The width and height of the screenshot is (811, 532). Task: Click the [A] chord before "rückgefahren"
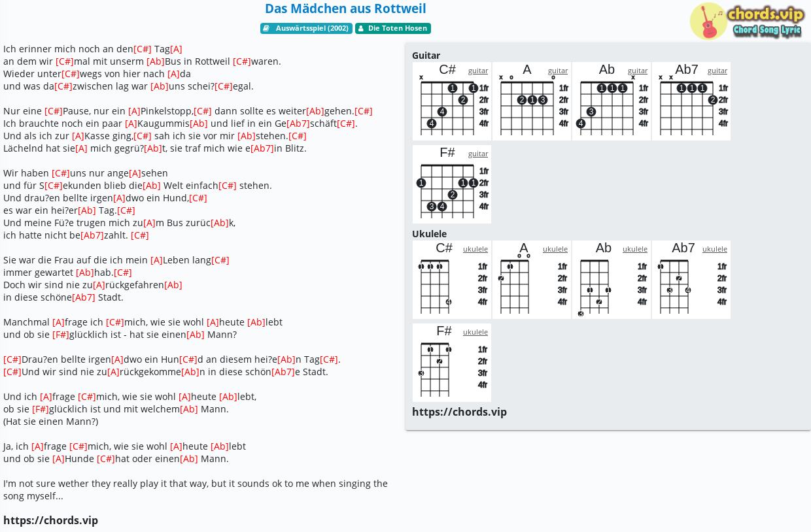99,285
